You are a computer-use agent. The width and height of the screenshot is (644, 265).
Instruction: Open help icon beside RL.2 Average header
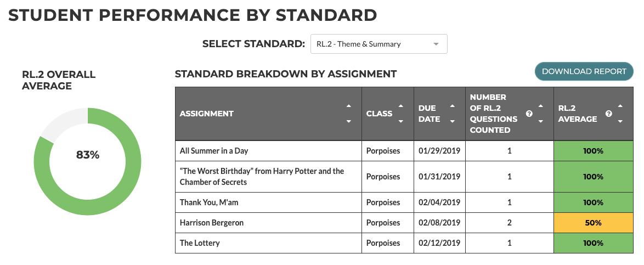pyautogui.click(x=608, y=114)
